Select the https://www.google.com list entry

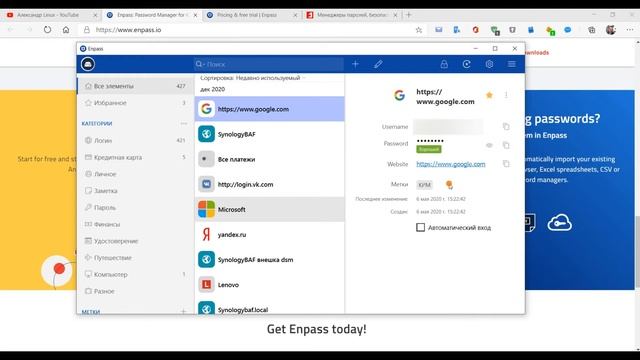pos(269,109)
